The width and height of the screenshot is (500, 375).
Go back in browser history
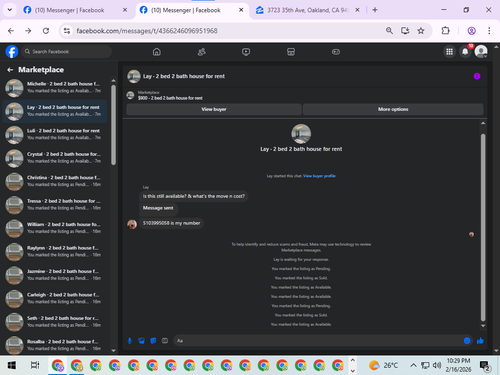click(11, 31)
